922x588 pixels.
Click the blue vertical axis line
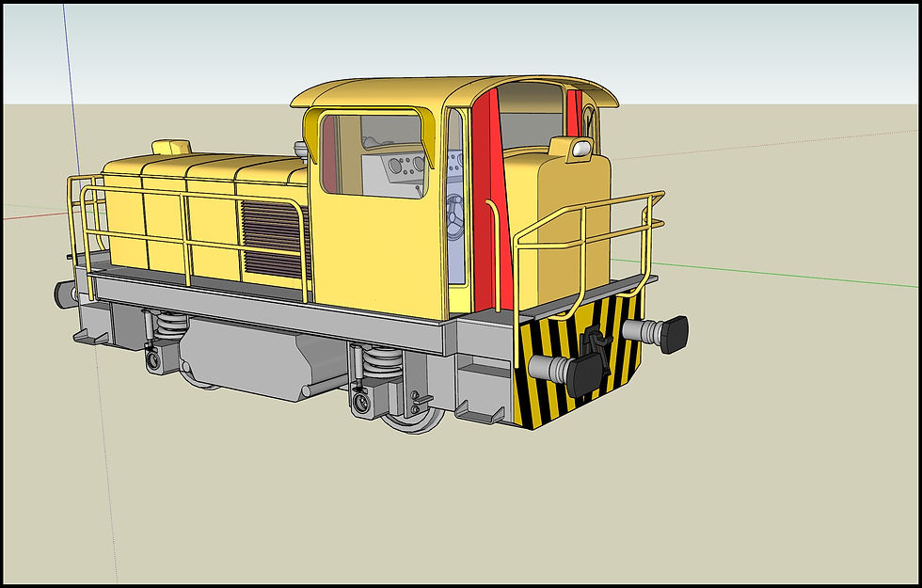[72, 88]
